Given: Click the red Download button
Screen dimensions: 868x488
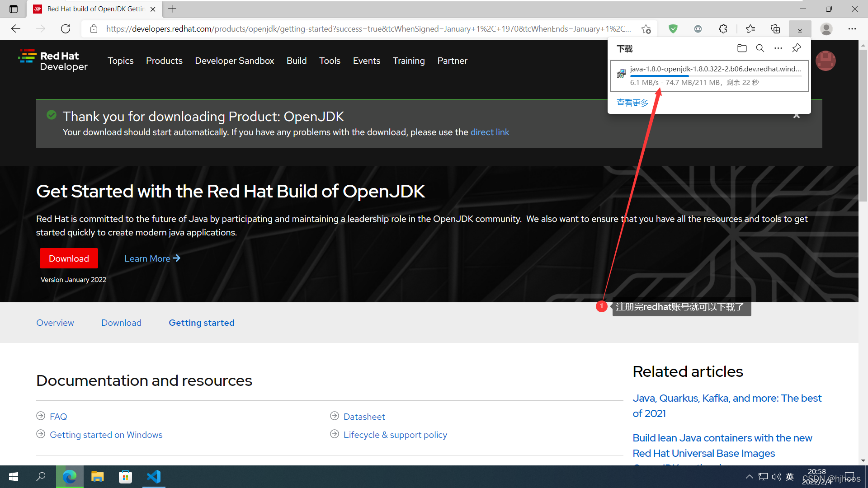Looking at the screenshot, I should (69, 258).
